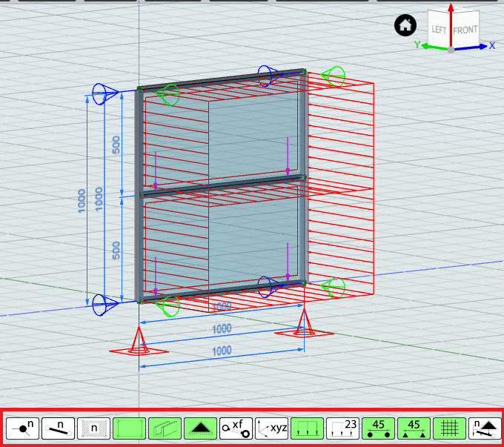Toggle node dimensions 45 icon

(378, 428)
